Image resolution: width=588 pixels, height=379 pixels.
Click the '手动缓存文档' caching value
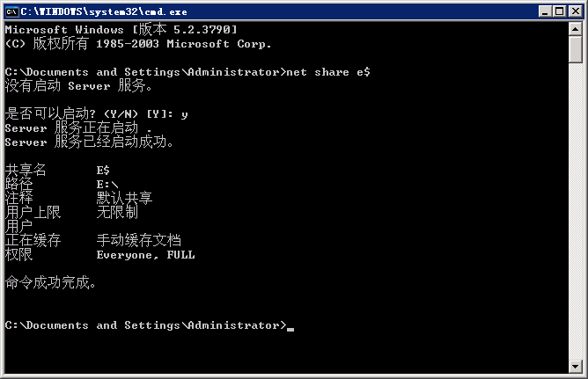coord(139,240)
